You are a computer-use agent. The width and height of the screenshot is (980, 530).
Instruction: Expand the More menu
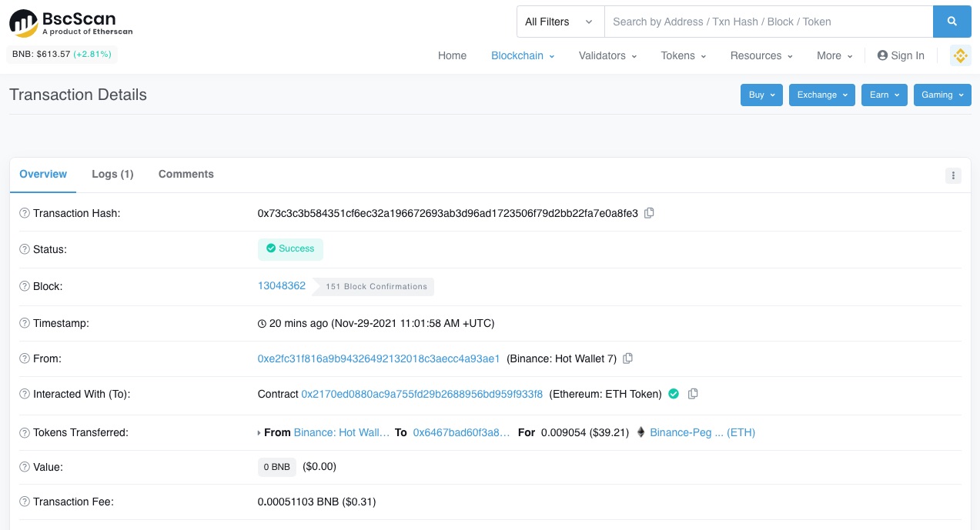pyautogui.click(x=835, y=55)
